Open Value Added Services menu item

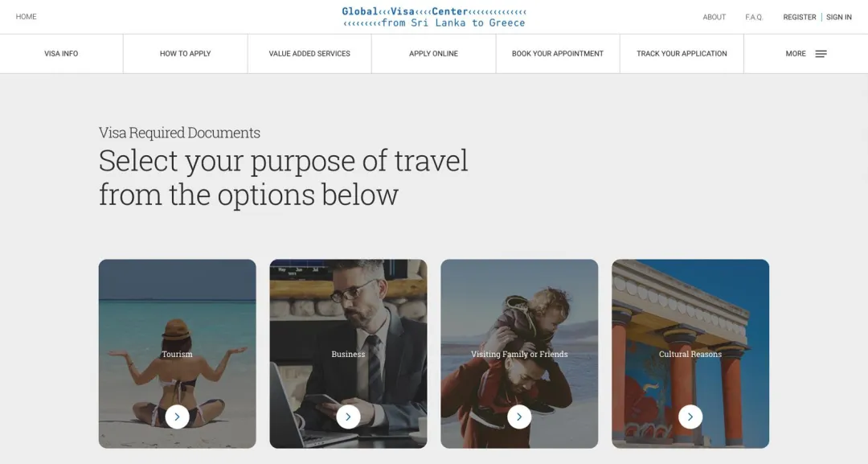point(309,54)
